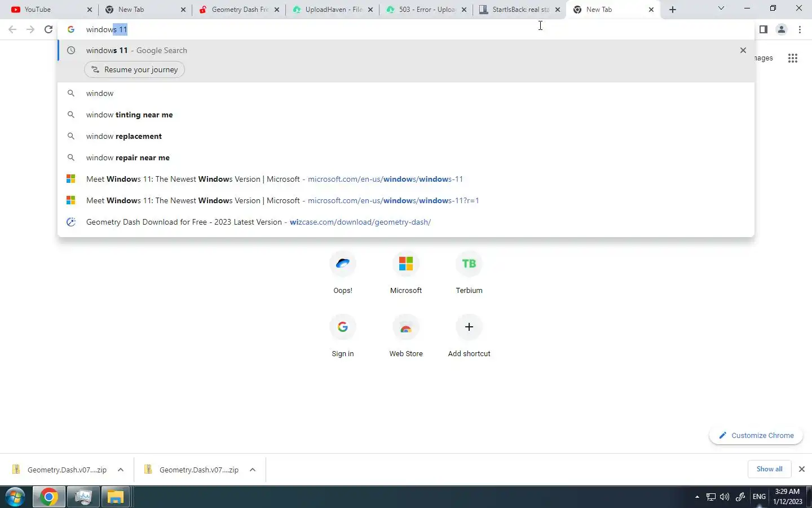The image size is (812, 508).
Task: Choose 'window repair near me' suggestion
Action: click(406, 157)
